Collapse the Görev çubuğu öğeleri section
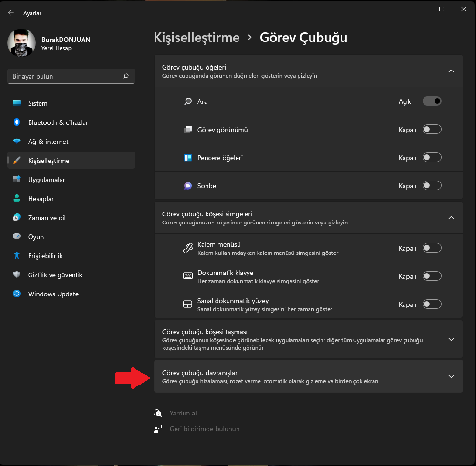 (x=451, y=71)
